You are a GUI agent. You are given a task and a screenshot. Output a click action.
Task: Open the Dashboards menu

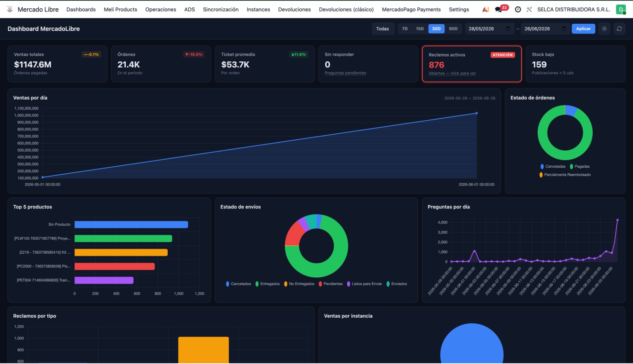coord(81,9)
